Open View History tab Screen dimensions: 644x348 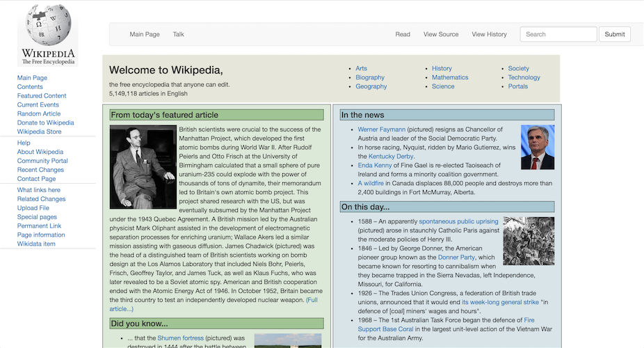pyautogui.click(x=489, y=35)
